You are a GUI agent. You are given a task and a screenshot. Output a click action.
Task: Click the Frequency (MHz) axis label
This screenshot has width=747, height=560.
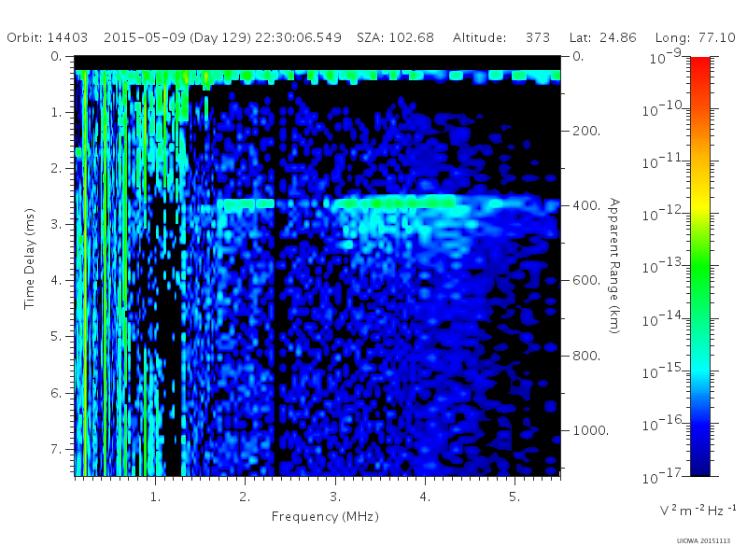325,517
